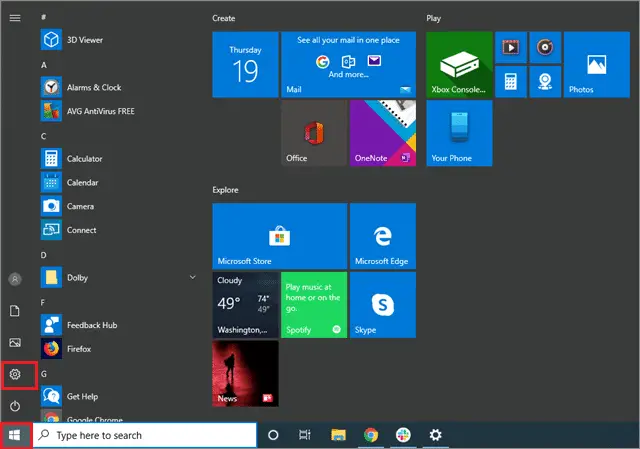
Task: Open the Photos tile
Action: (x=597, y=64)
